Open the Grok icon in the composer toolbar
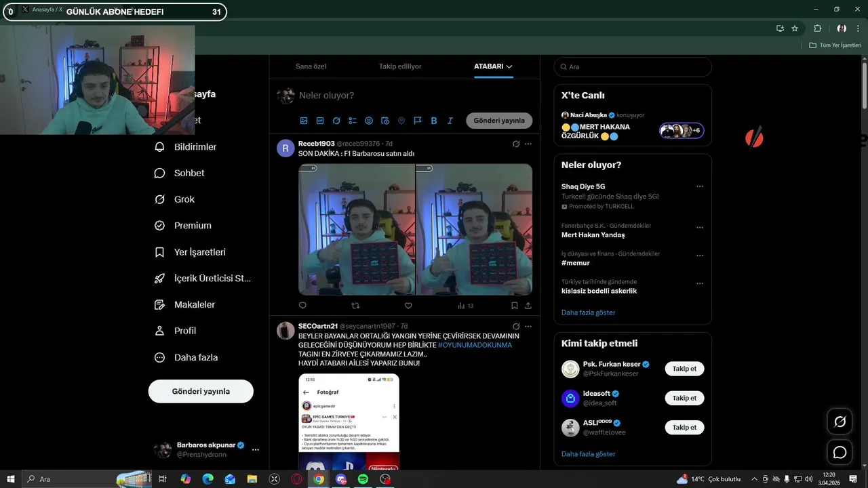The width and height of the screenshot is (868, 488). (336, 121)
